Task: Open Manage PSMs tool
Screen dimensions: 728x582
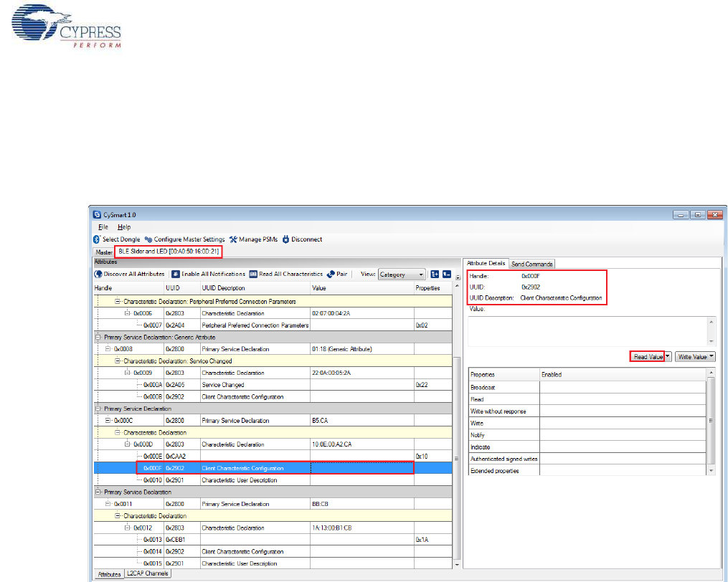Action: point(253,239)
